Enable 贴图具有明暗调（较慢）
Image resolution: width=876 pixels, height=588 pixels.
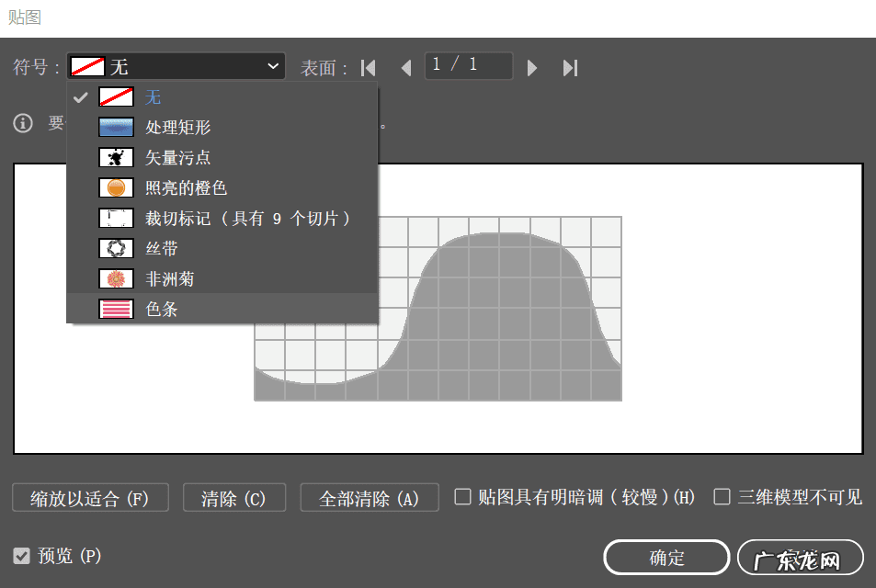click(463, 497)
